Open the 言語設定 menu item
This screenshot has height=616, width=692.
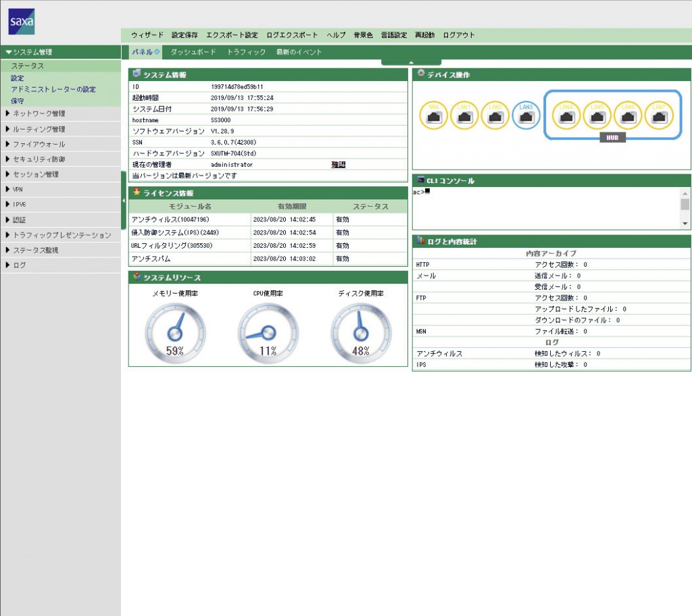[x=394, y=34]
